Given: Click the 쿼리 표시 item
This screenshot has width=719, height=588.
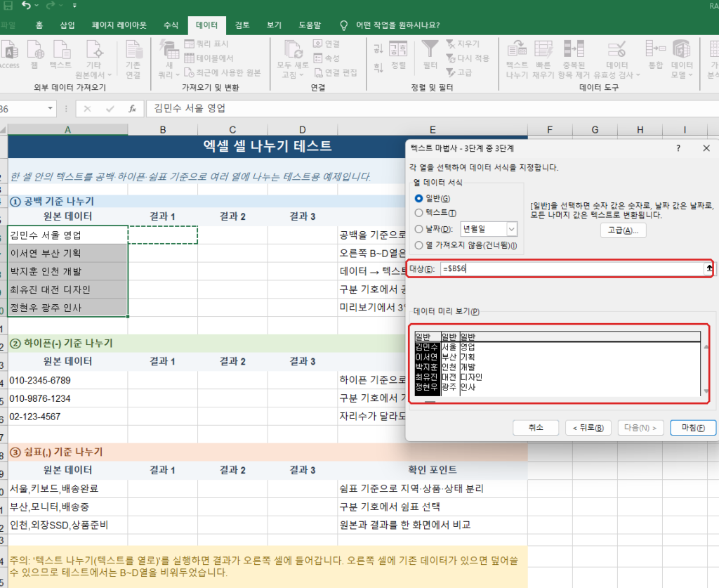Looking at the screenshot, I should 206,44.
